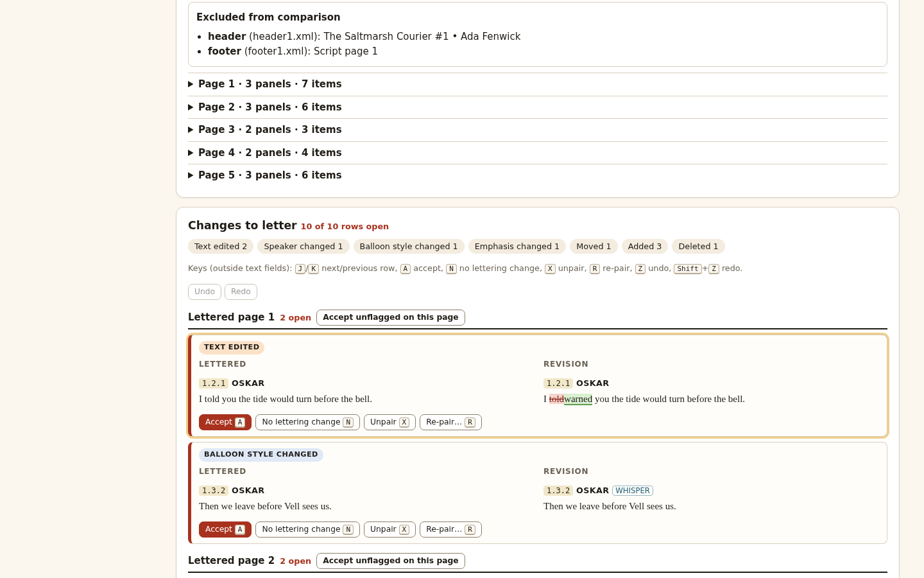The height and width of the screenshot is (578, 924).
Task: Click the 'Changes to letter' heading
Action: [243, 225]
